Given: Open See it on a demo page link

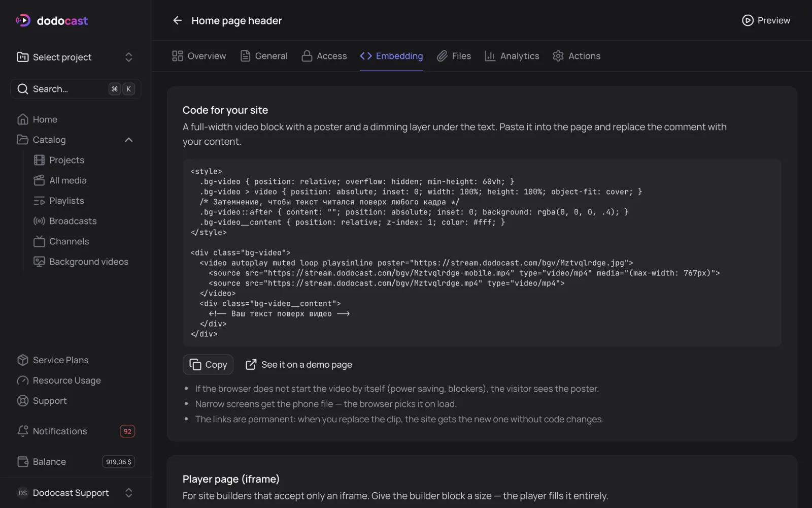Looking at the screenshot, I should click(x=299, y=365).
